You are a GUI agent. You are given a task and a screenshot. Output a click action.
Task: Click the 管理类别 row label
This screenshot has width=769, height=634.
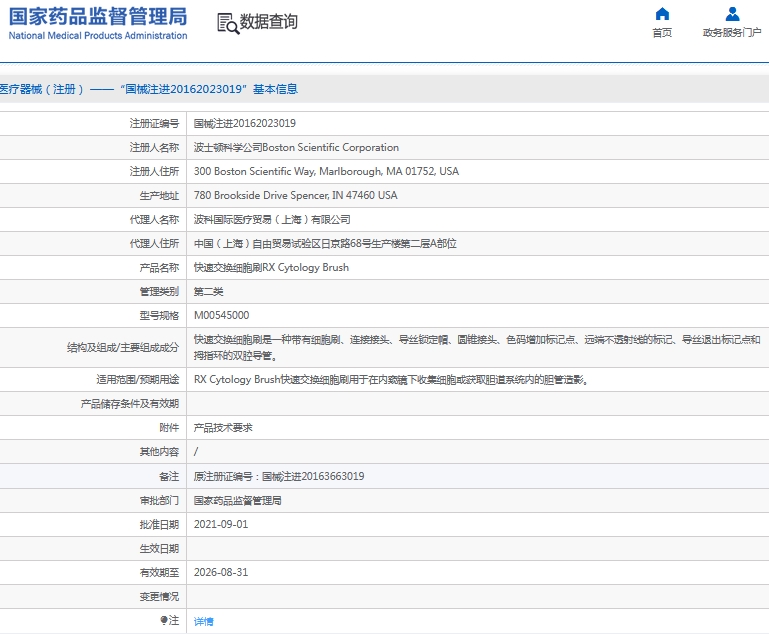coord(159,292)
